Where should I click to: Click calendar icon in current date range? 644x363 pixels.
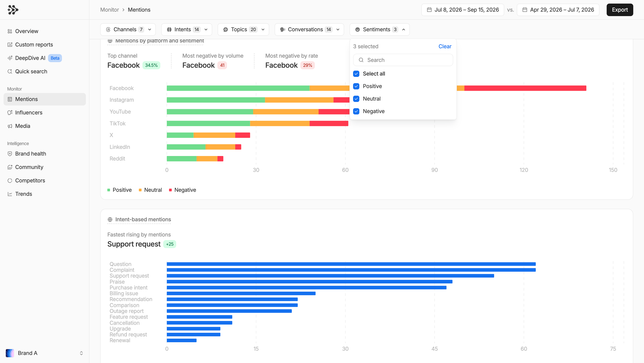(429, 10)
